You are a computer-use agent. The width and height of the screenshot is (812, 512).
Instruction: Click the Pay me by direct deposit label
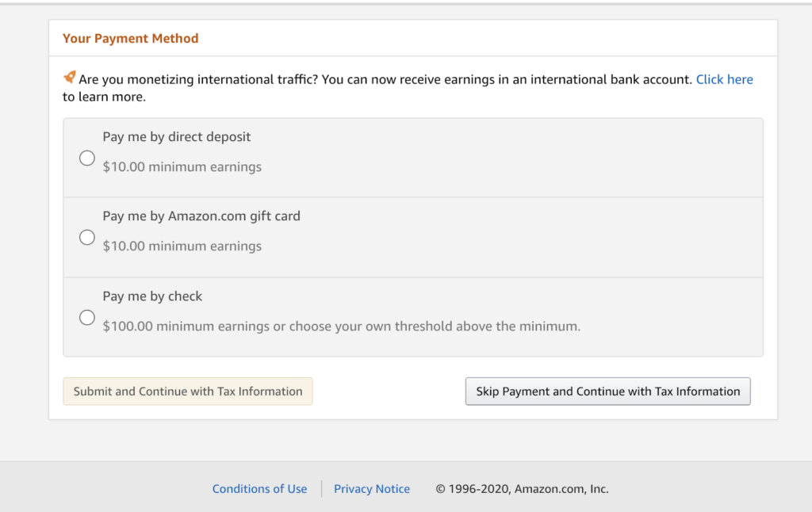click(176, 136)
